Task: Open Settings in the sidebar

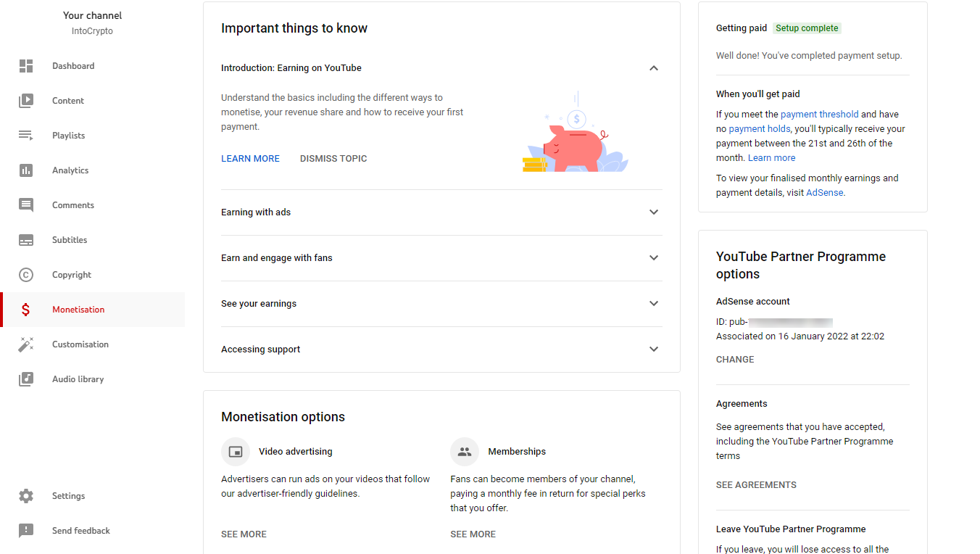Action: coord(93,496)
